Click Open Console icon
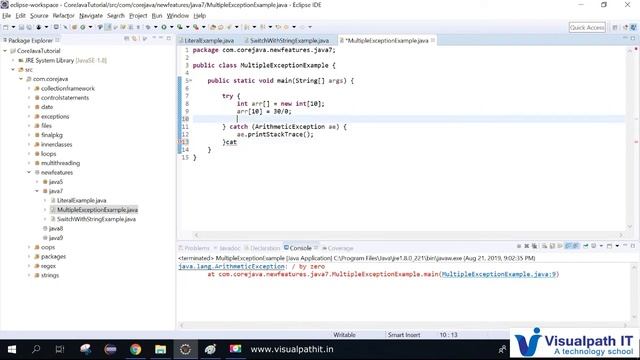Viewport: 640px width, 360px height. tap(609, 246)
